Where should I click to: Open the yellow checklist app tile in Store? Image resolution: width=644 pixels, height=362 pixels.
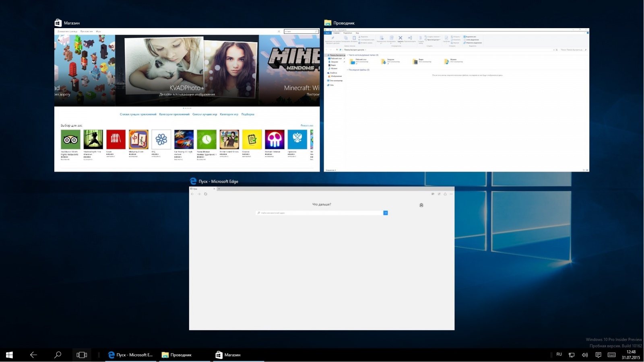pyautogui.click(x=252, y=139)
